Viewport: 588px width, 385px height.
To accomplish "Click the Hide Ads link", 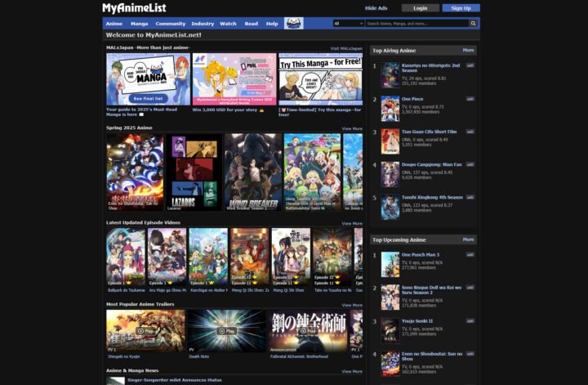I will pos(376,8).
